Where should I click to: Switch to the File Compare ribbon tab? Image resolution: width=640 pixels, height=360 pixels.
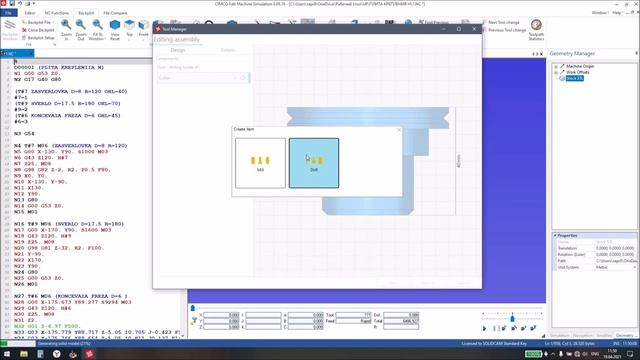115,13
